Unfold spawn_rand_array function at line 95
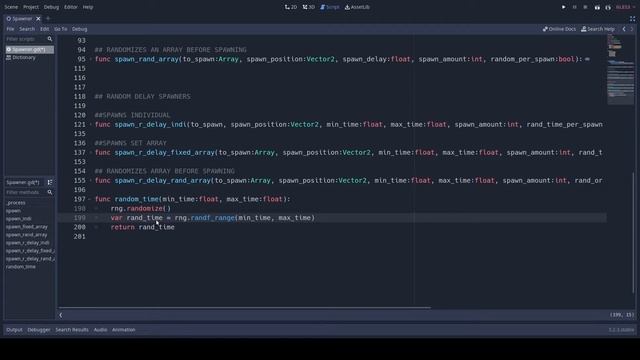This screenshot has height=360, width=640. 91,59
